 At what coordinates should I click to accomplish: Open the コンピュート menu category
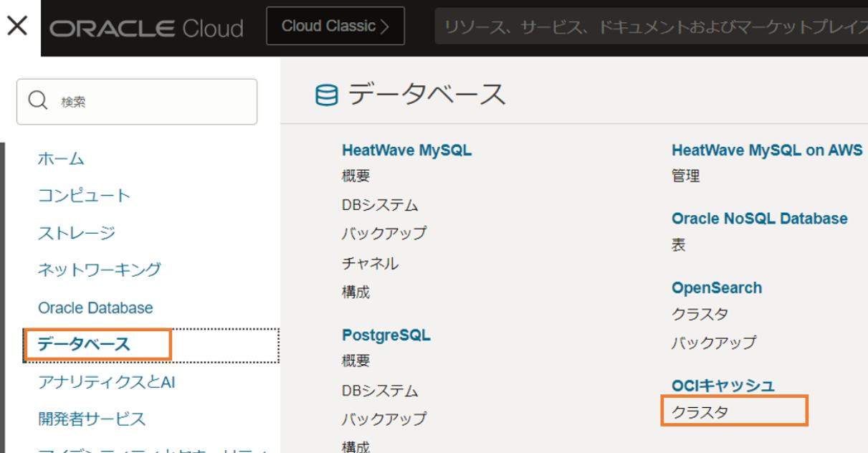click(84, 196)
